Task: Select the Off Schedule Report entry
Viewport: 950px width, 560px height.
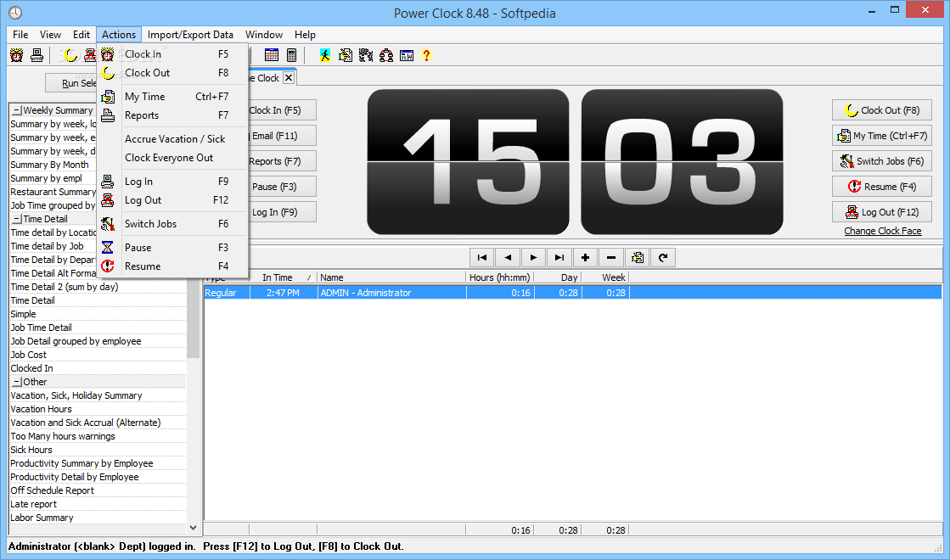Action: point(98,490)
